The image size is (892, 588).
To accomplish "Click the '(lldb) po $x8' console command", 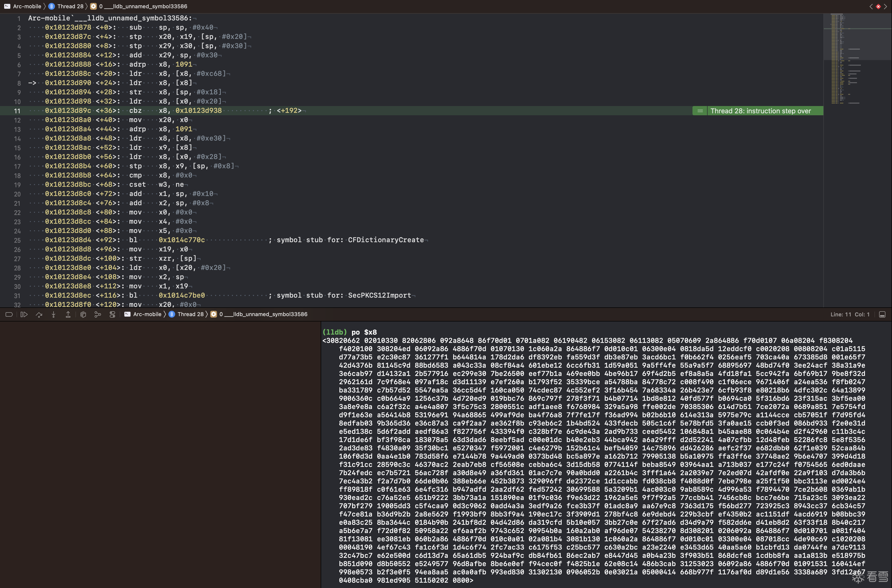I will click(x=349, y=332).
